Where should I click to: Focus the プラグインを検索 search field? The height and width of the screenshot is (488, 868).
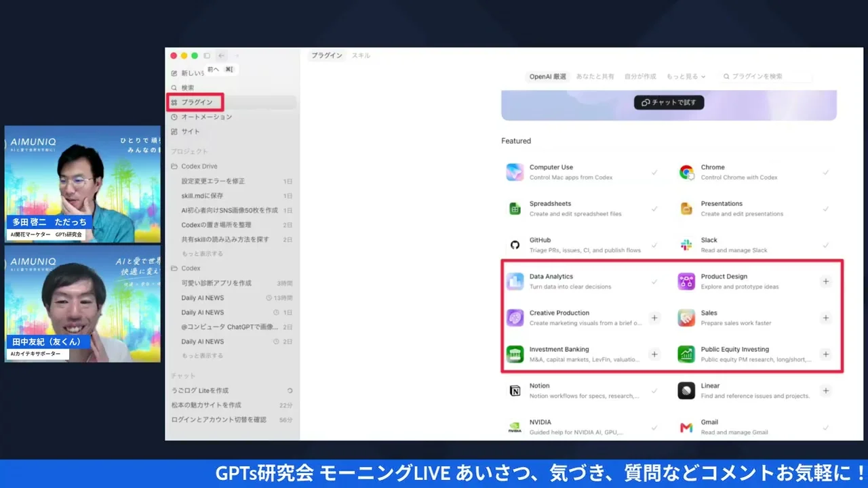[x=766, y=77]
